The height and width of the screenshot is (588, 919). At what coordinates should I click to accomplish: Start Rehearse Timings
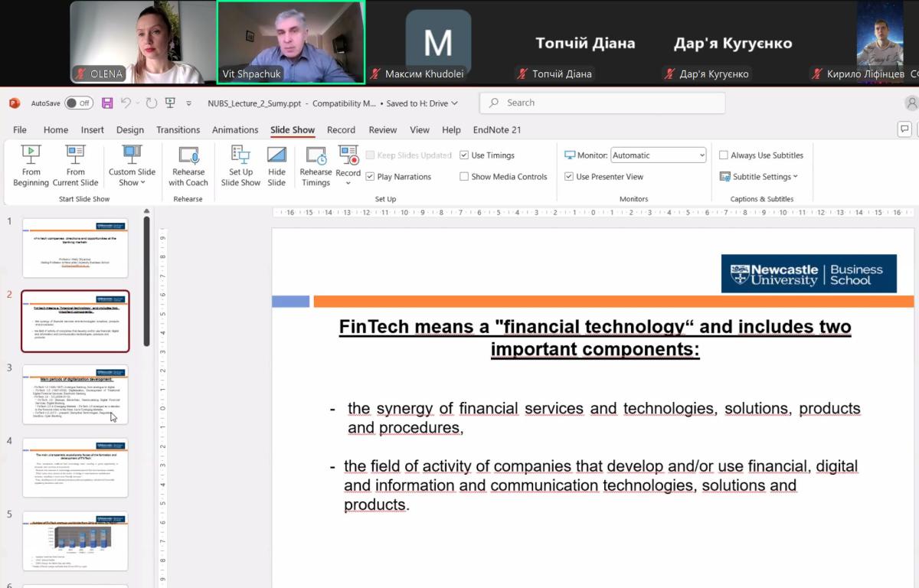pos(316,165)
